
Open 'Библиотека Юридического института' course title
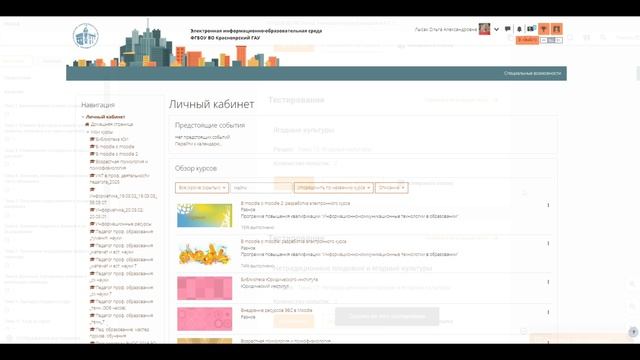(x=279, y=280)
